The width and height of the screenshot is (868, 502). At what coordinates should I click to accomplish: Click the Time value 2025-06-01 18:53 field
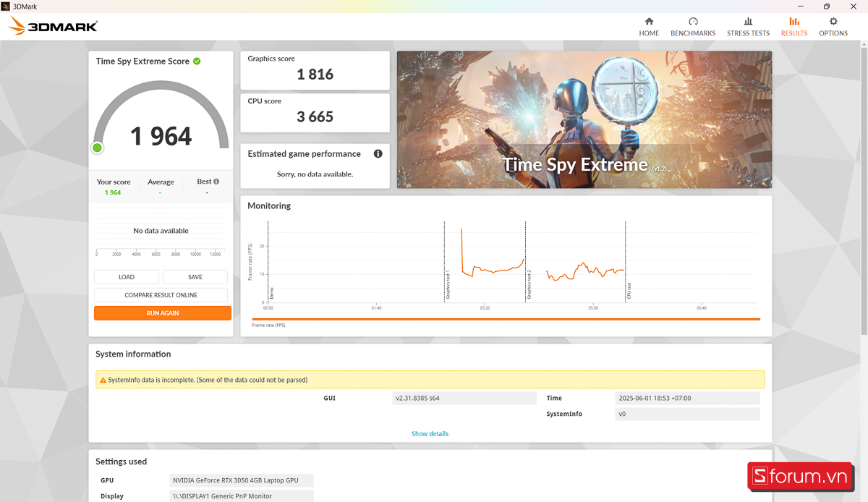[687, 399]
